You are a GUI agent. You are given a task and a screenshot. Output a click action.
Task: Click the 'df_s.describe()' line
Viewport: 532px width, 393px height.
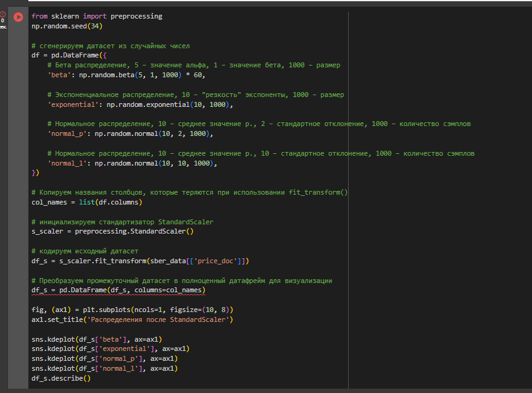(x=61, y=379)
